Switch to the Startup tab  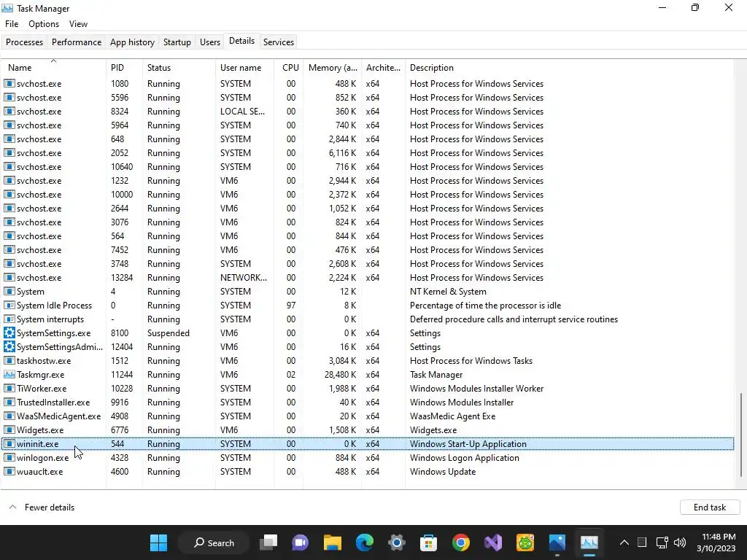click(177, 42)
